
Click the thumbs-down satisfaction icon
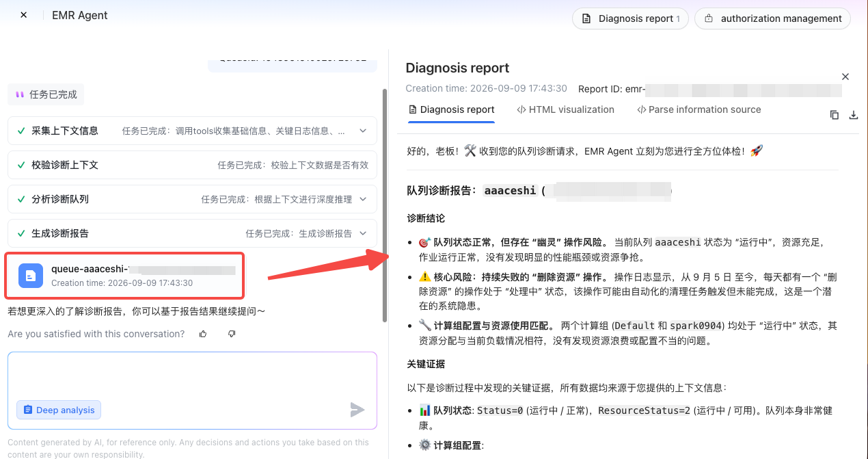coord(232,334)
